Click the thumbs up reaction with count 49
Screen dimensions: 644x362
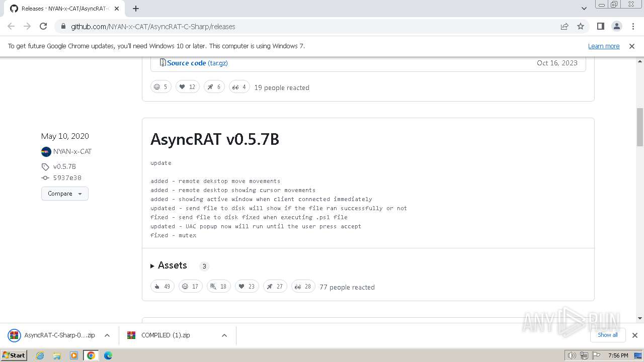163,287
